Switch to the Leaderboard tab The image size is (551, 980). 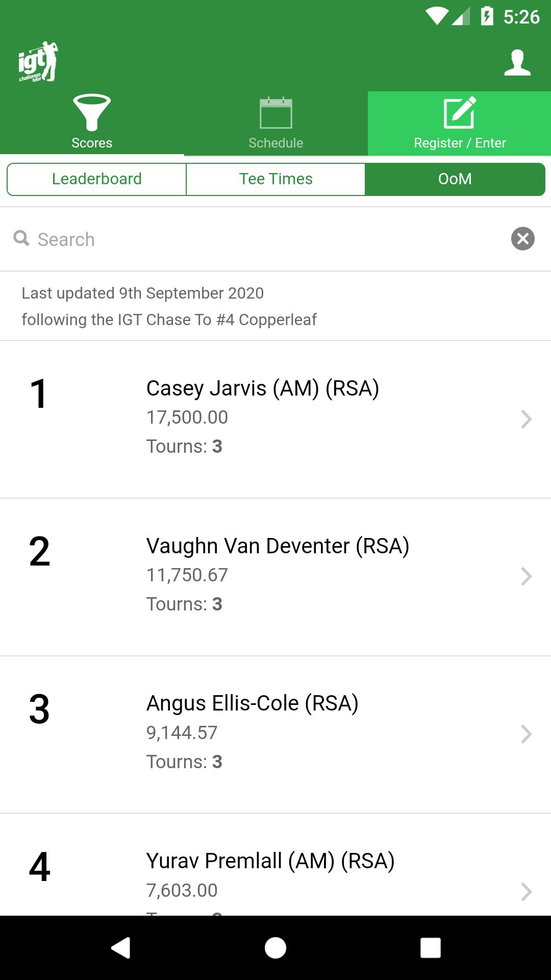click(x=97, y=179)
